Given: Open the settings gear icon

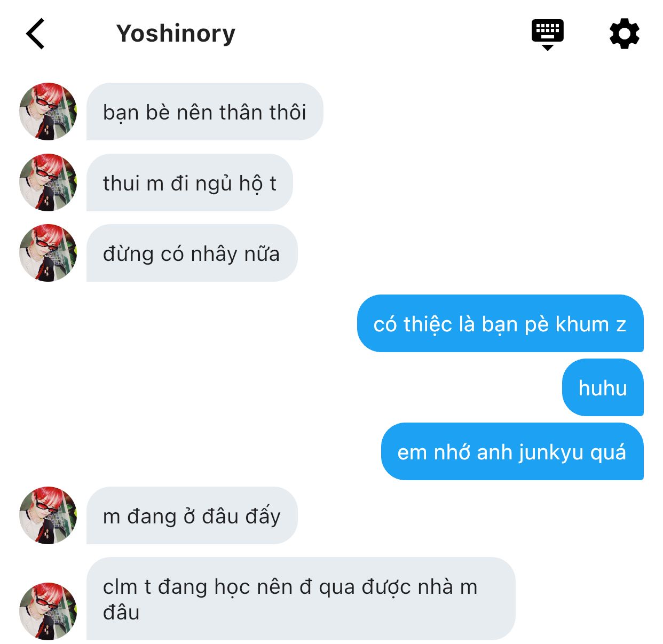Looking at the screenshot, I should 624,34.
